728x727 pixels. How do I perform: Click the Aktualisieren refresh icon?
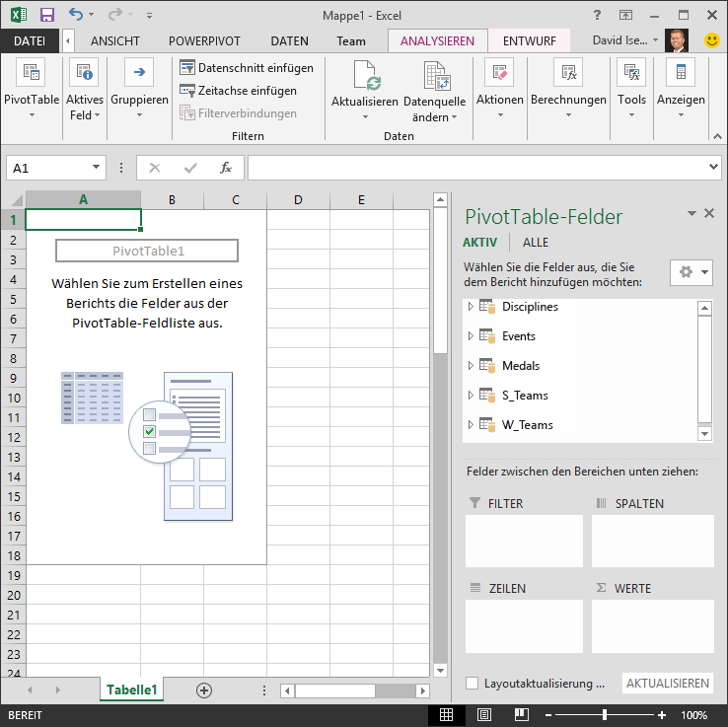[x=365, y=75]
